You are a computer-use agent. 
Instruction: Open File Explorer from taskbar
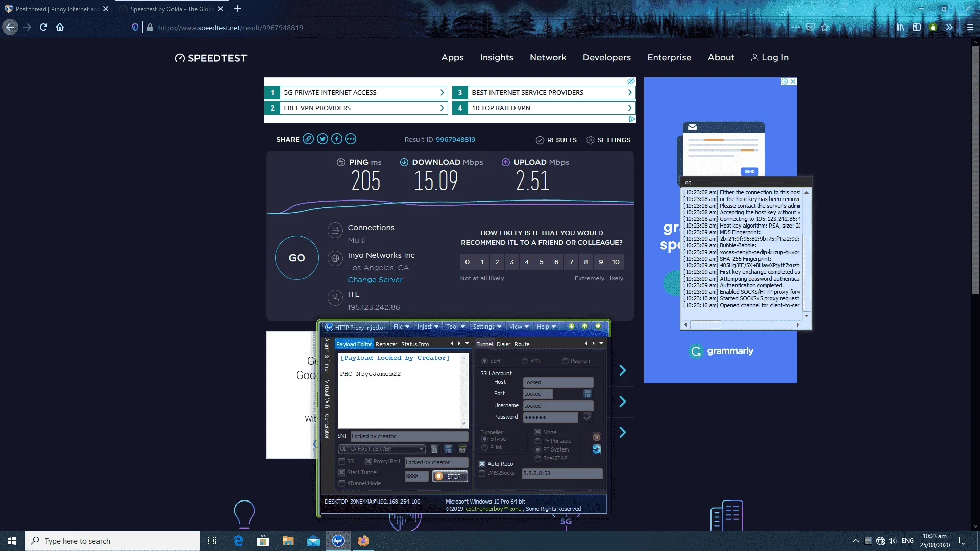(288, 541)
